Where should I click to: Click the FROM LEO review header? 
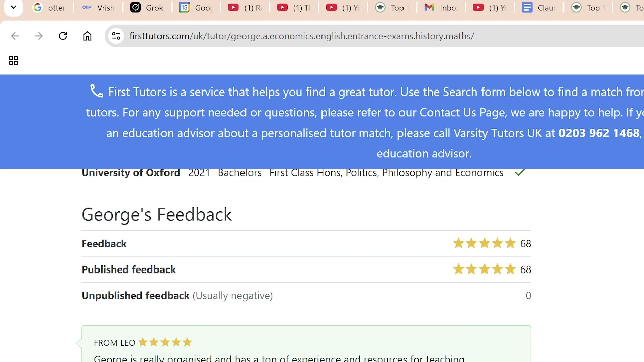pyautogui.click(x=114, y=342)
